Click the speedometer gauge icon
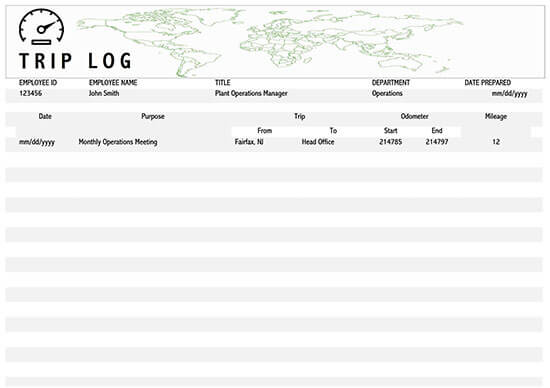Screen dimensions: 550x388 tap(41, 27)
